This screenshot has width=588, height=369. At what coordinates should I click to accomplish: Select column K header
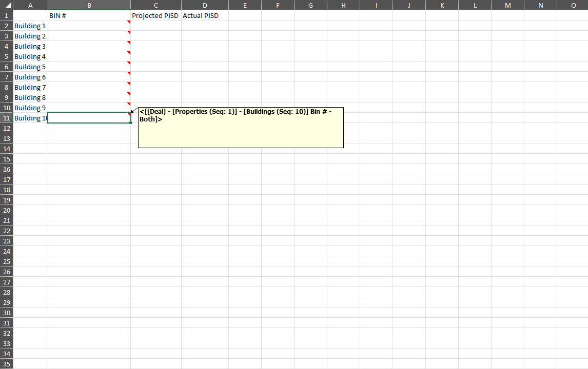click(x=442, y=5)
